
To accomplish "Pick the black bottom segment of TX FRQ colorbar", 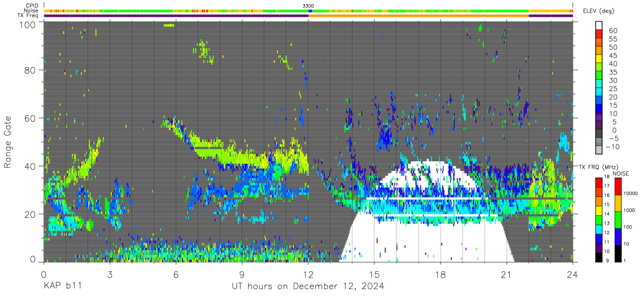I will [x=598, y=256].
